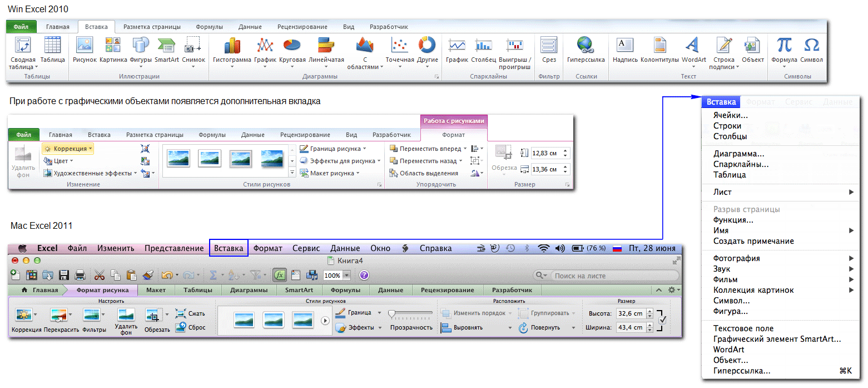This screenshot has height=388, width=868.
Task: Insert a Столбец sparkline
Action: tap(483, 45)
